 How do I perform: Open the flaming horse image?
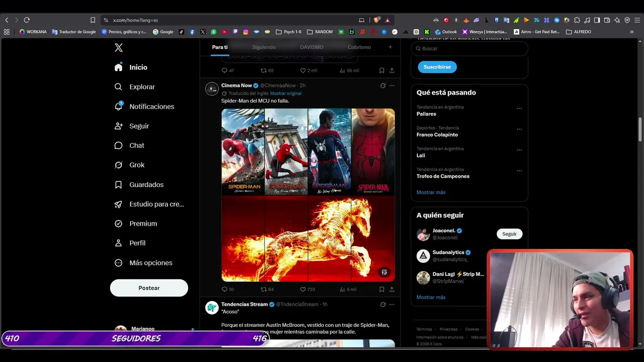click(x=308, y=239)
